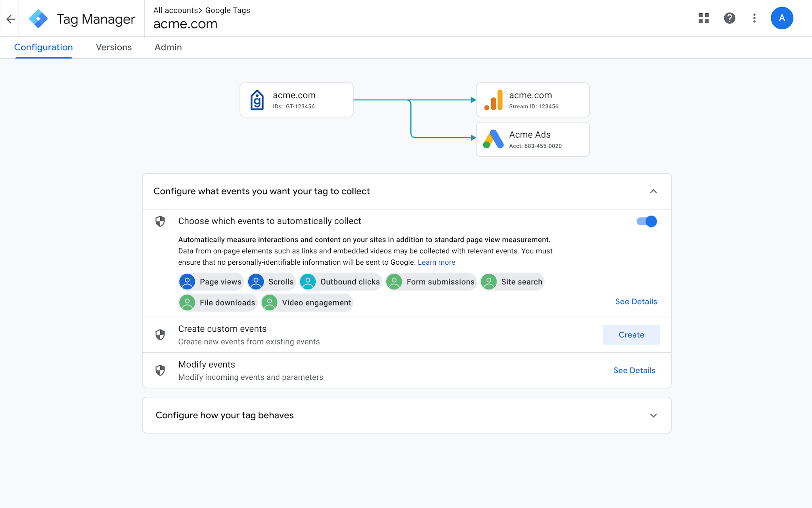Select the Acme Ads destination name
This screenshot has height=508, width=812.
click(530, 135)
